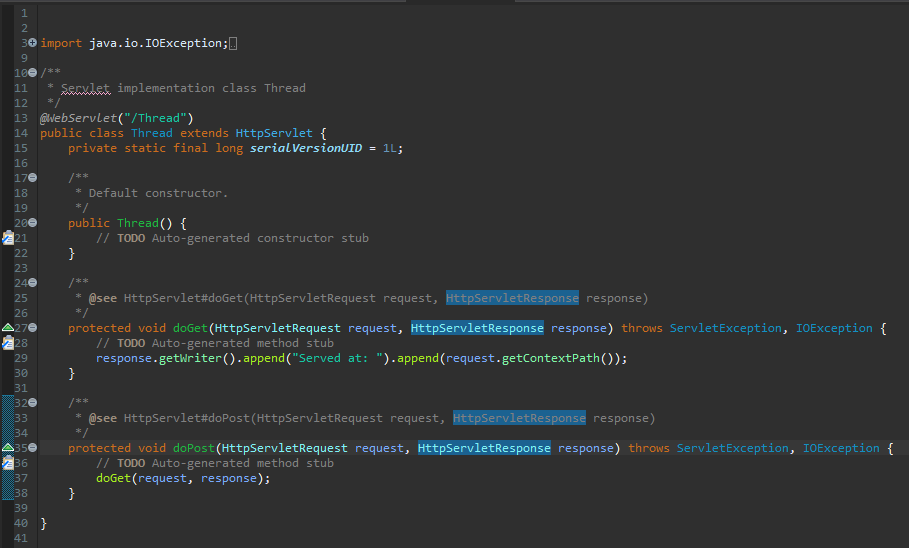Click the underlined word Servlet in the comment
Screen dimensions: 909x548
click(85, 88)
